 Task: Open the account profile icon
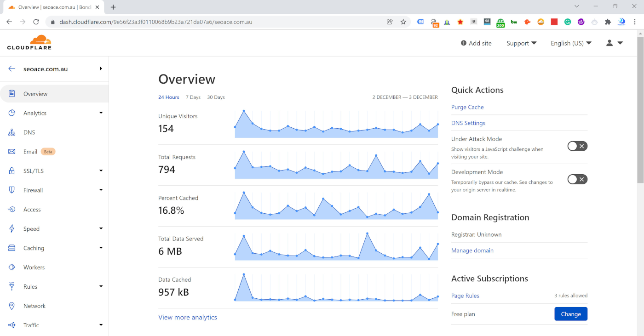click(x=609, y=43)
